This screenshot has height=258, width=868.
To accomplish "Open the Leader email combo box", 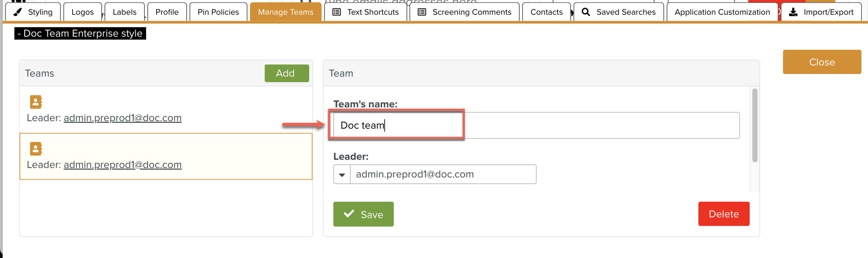I will click(x=443, y=174).
